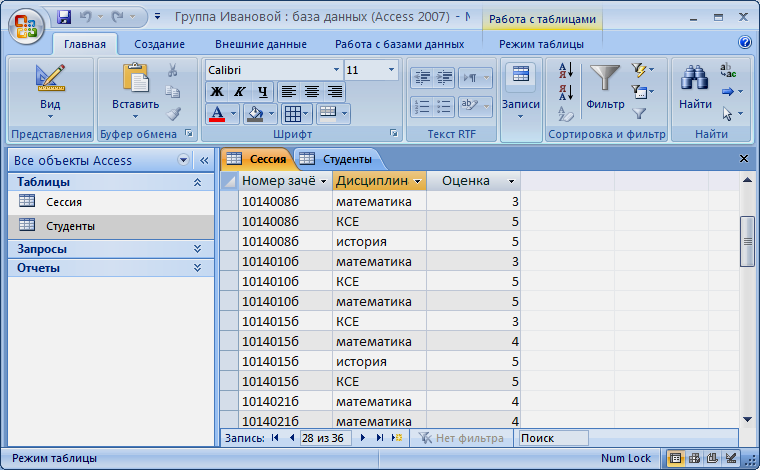Click the bulleted list icon
The height and width of the screenshot is (470, 760).
(444, 107)
